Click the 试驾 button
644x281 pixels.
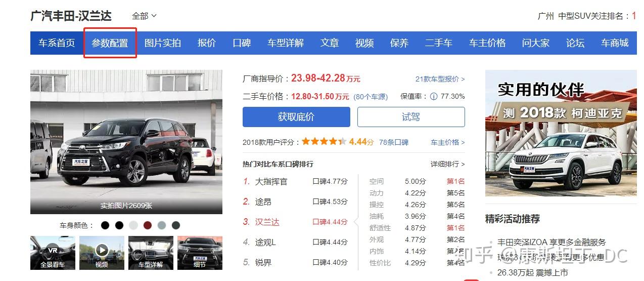point(411,117)
